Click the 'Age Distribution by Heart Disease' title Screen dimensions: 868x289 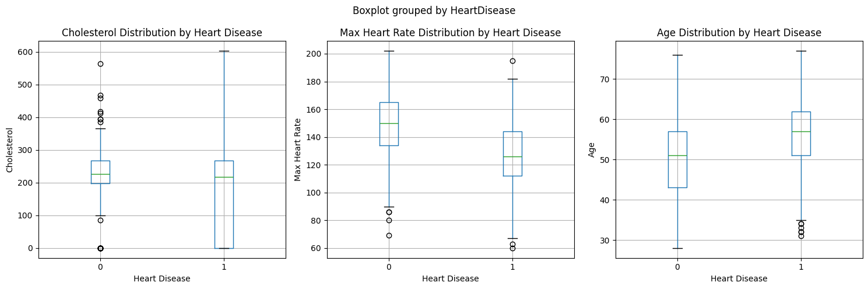tap(739, 33)
